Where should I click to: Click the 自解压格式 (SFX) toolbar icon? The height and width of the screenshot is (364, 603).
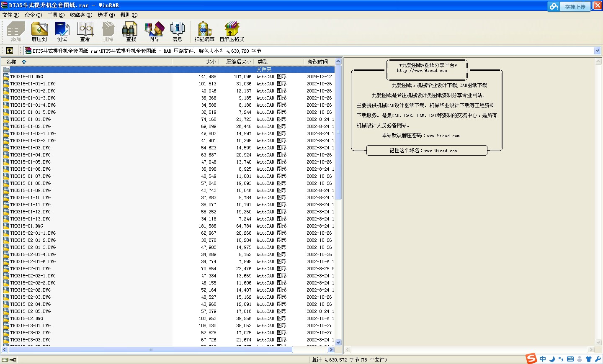click(x=232, y=31)
